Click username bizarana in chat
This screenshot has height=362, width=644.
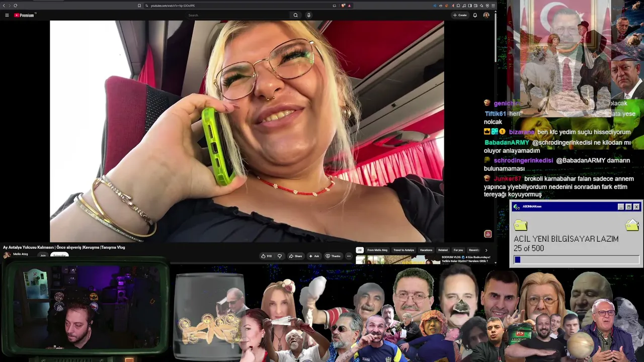tap(522, 132)
